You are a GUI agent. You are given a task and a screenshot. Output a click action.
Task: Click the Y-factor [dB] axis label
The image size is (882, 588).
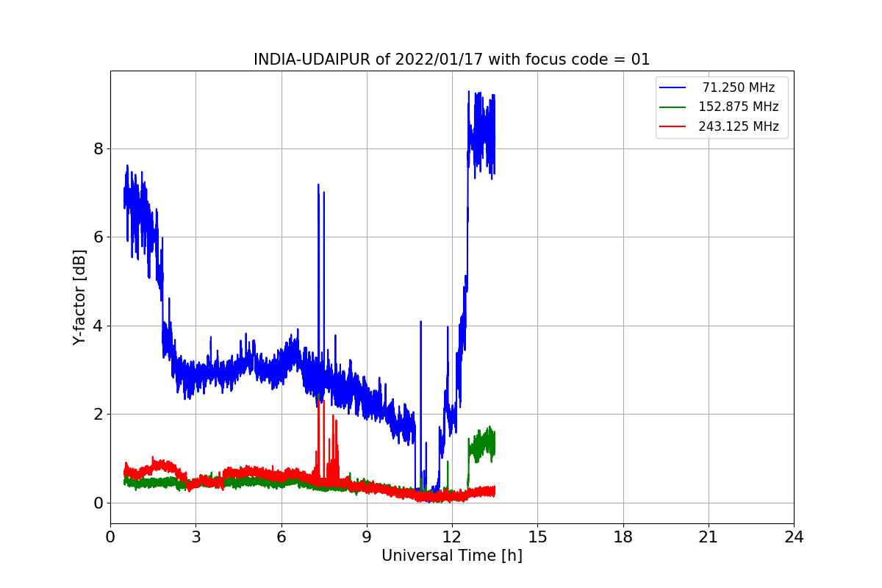click(x=79, y=297)
